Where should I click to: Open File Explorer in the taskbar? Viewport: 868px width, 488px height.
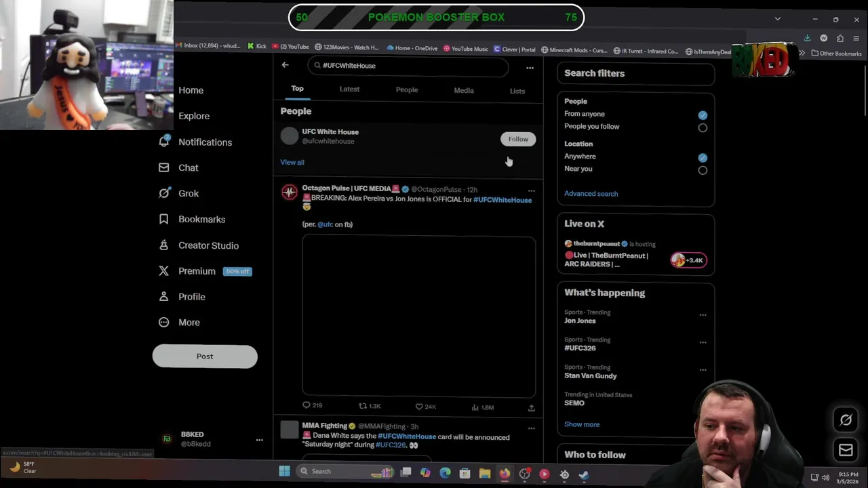(484, 474)
